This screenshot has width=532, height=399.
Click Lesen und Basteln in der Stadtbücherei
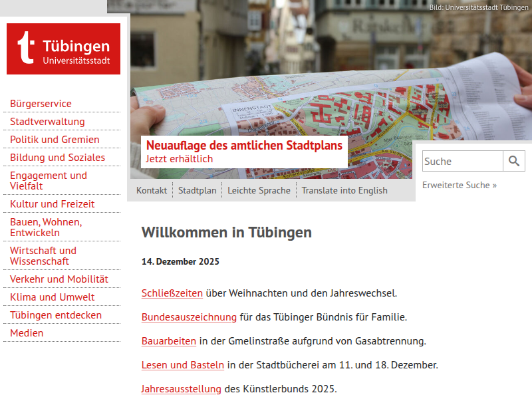pos(182,365)
